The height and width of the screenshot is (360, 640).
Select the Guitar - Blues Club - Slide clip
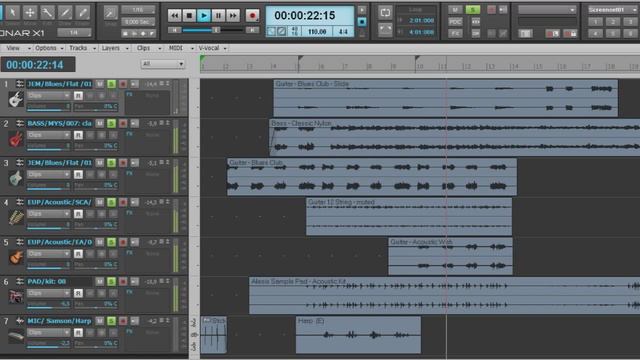(445, 98)
